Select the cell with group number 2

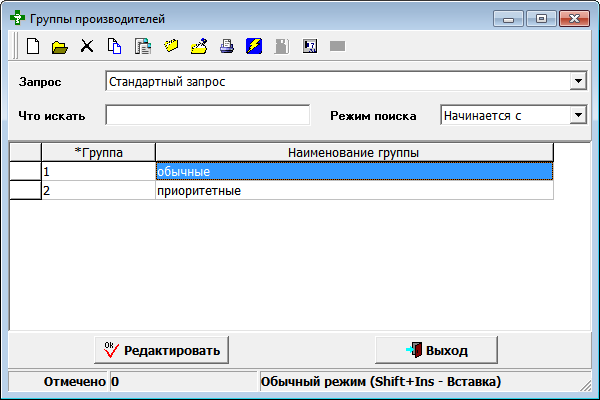98,190
